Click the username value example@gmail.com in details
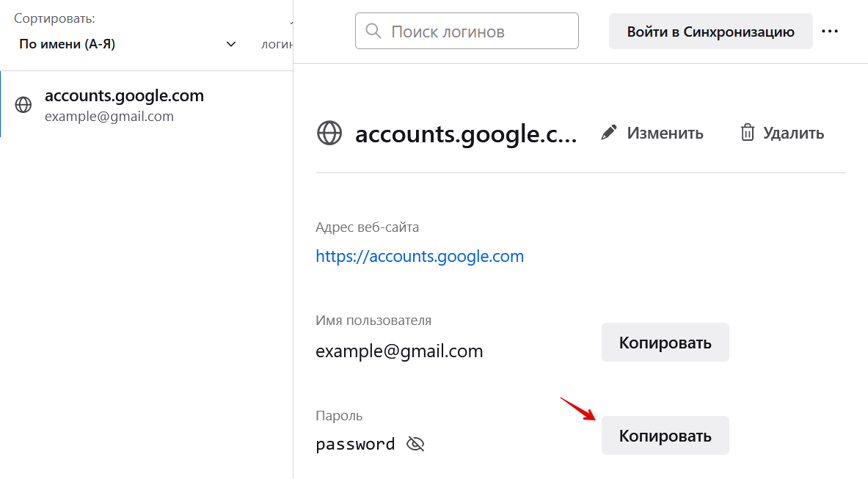The width and height of the screenshot is (868, 479). (399, 351)
